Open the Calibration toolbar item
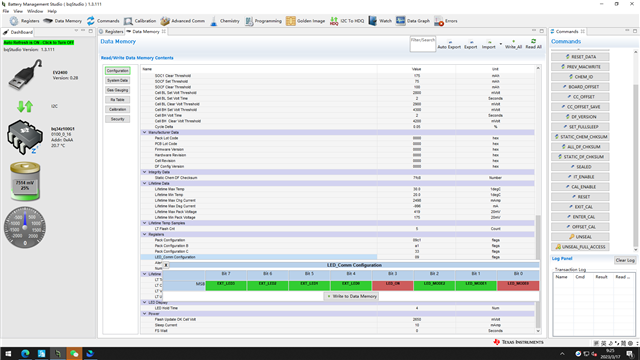Screen dimensions: 640x360 140,21
